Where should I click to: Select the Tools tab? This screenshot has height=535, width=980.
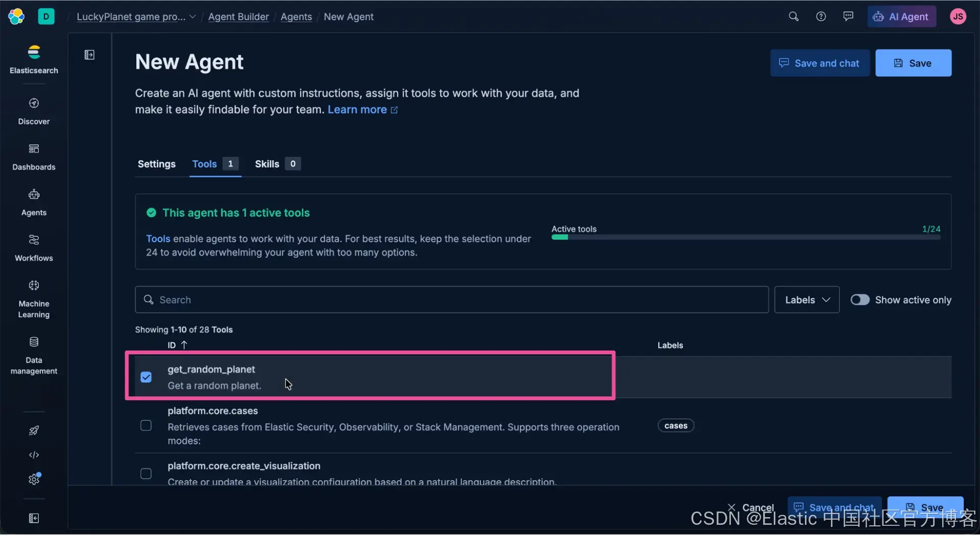pyautogui.click(x=215, y=164)
